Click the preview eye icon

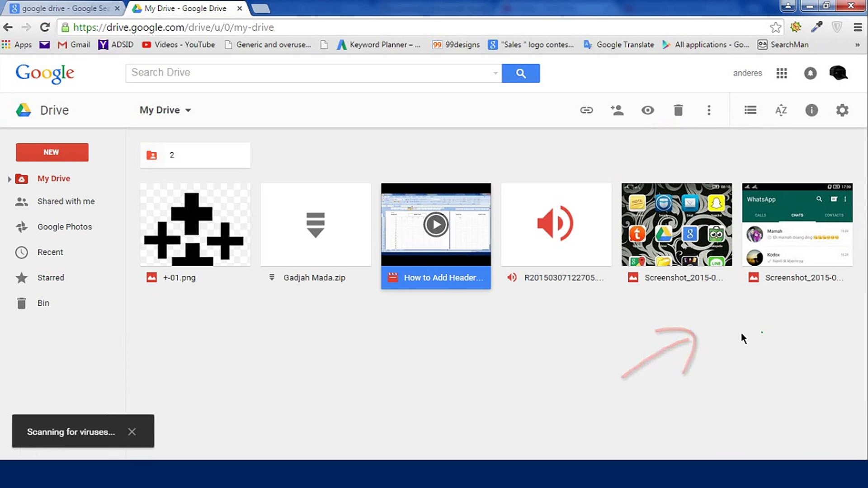647,110
